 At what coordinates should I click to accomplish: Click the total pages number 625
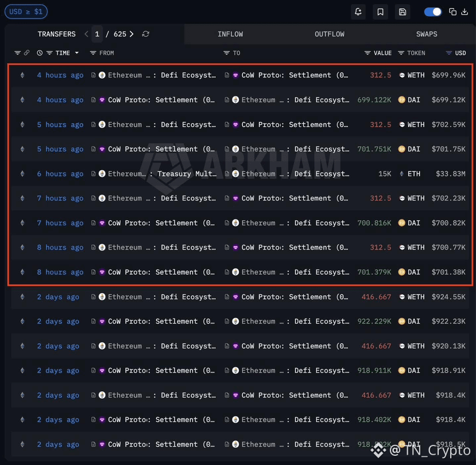(120, 34)
